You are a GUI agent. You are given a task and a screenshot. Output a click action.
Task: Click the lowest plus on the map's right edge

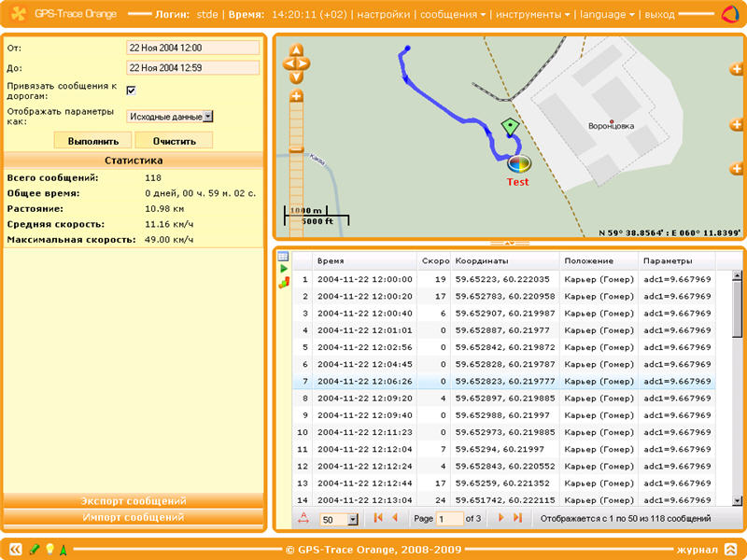click(x=737, y=169)
